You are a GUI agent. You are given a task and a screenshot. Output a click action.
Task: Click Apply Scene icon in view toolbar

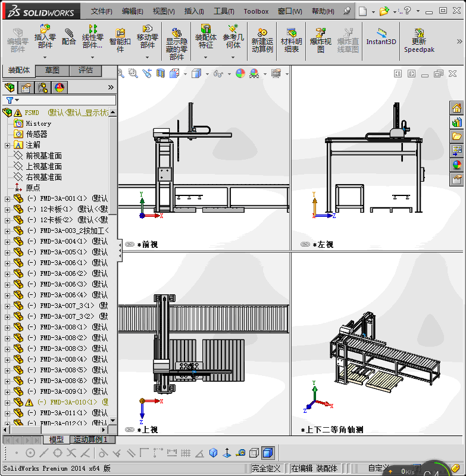tap(254, 73)
